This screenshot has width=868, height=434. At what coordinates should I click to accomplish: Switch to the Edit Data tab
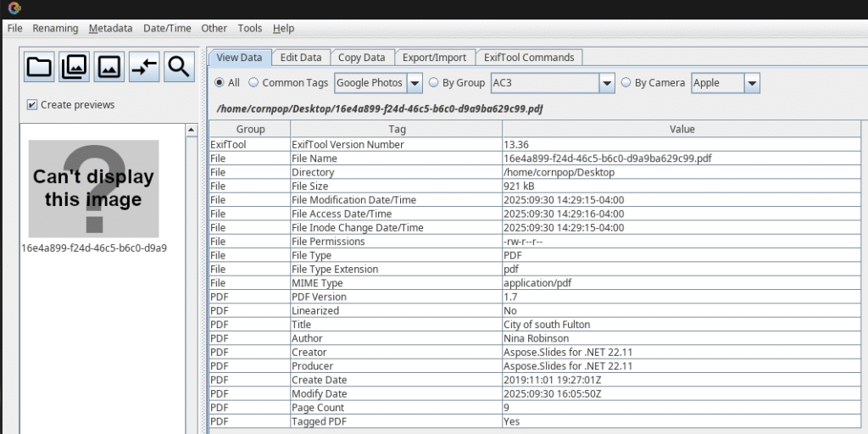click(x=301, y=58)
